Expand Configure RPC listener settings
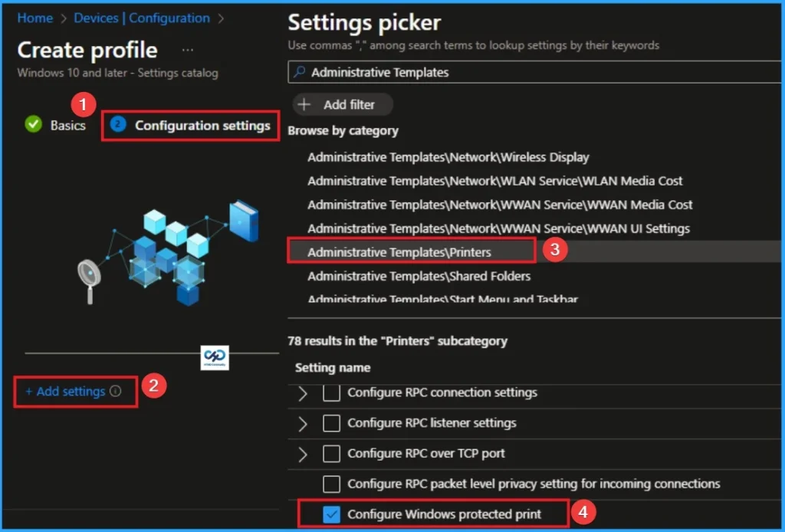 coord(305,423)
